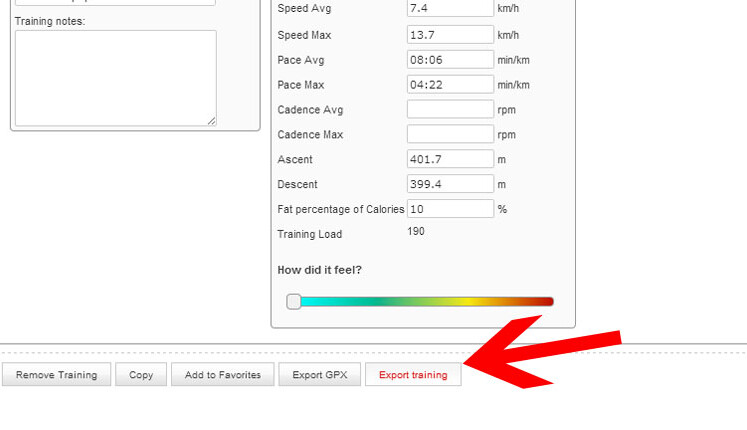Click the resize handle of the Training notes box
The height and width of the screenshot is (430, 747).
[x=211, y=121]
